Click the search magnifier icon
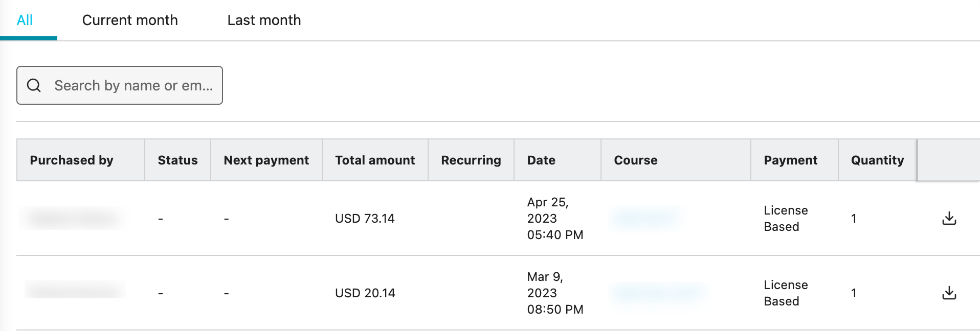 pyautogui.click(x=34, y=85)
